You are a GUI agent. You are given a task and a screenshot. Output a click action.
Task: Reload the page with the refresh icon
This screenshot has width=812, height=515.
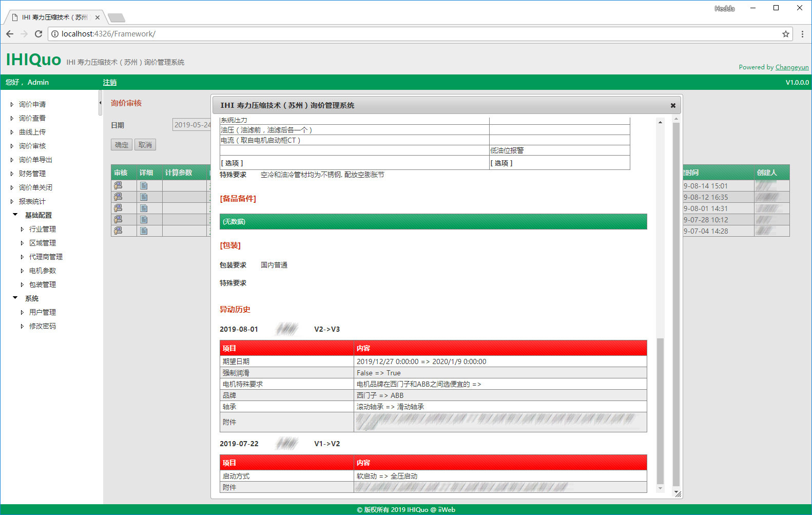pos(38,34)
